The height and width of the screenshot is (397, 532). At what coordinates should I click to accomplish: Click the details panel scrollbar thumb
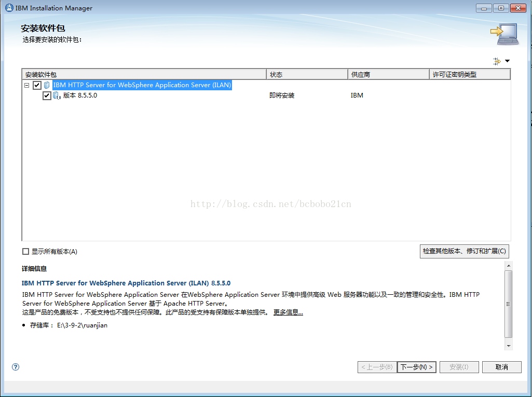(508, 304)
